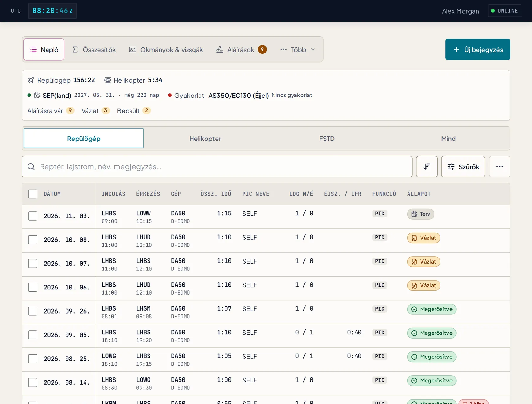
Task: Switch to the Helikopter segment
Action: tap(205, 139)
